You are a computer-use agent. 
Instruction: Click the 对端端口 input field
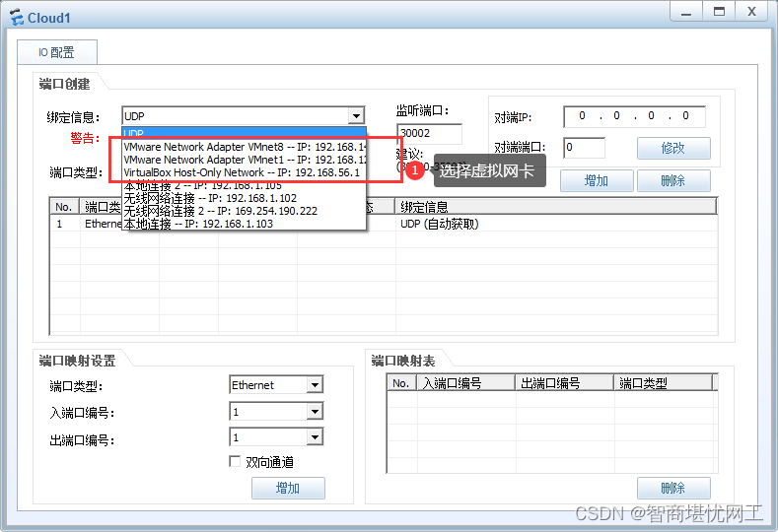584,148
